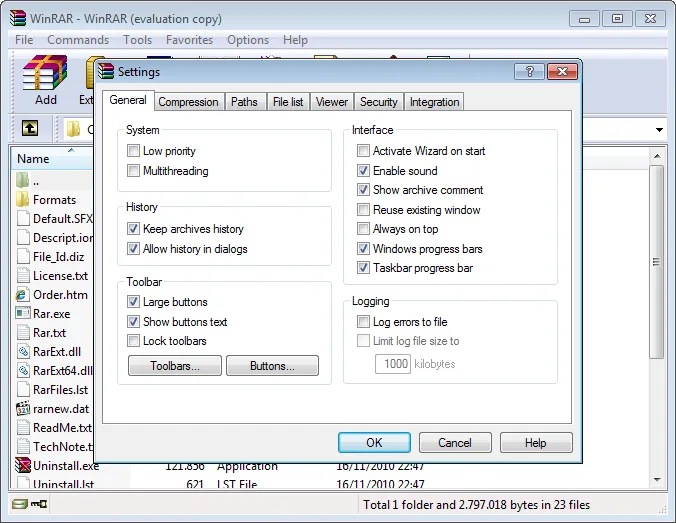Viewport: 676px width, 523px height.
Task: Click the Cancel button
Action: [455, 443]
